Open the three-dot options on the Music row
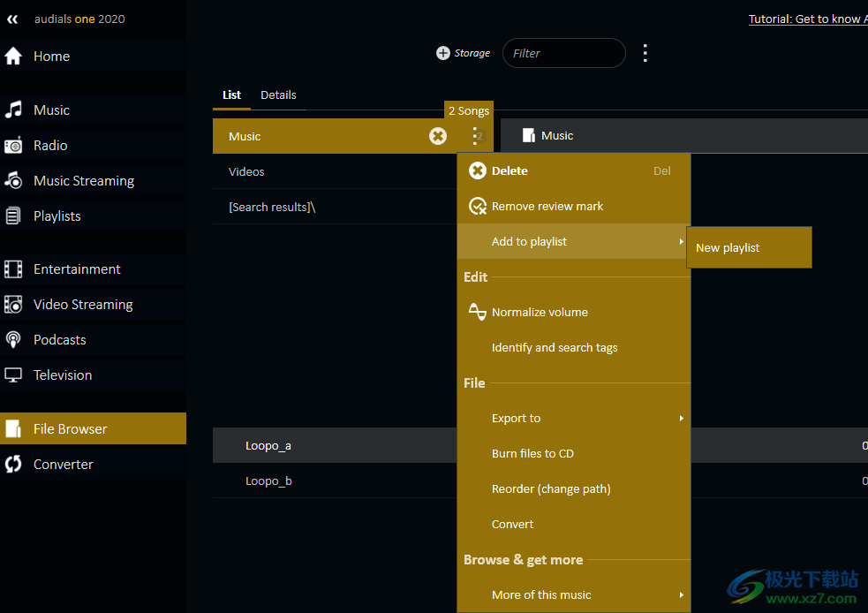The width and height of the screenshot is (868, 613). [475, 136]
